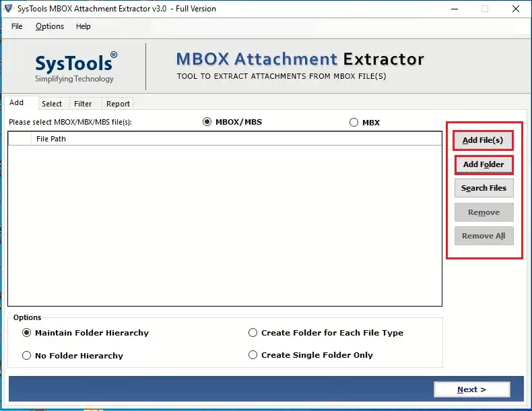Choose Create Single Folder Only option
Viewport: 532px width, 411px height.
(253, 355)
